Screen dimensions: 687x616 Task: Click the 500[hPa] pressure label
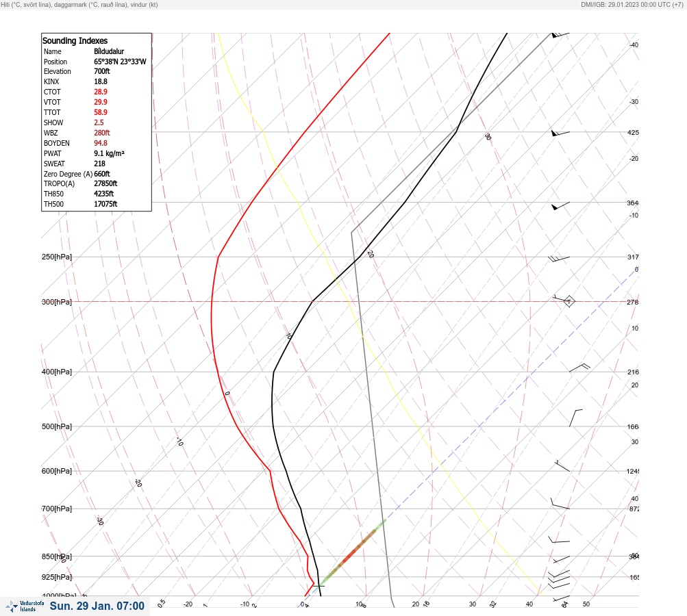point(57,426)
